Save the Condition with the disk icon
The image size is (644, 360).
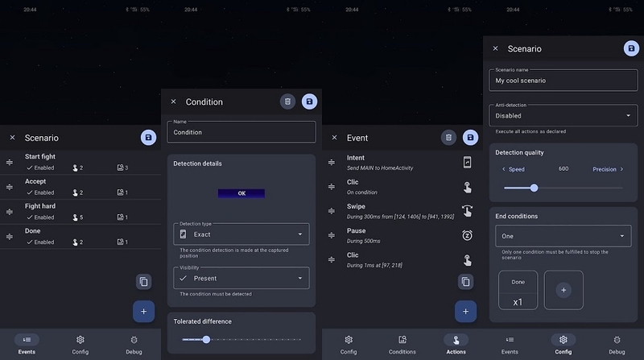(309, 101)
